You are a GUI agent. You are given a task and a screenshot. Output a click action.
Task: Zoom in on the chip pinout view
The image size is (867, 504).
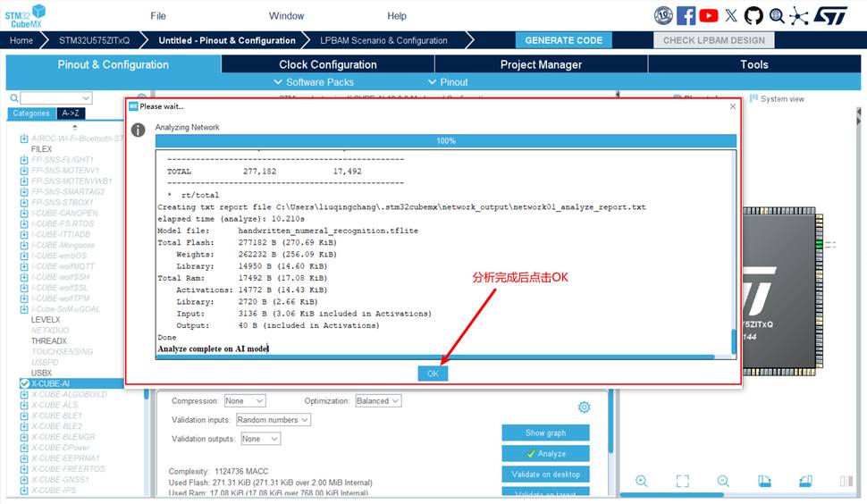[642, 481]
